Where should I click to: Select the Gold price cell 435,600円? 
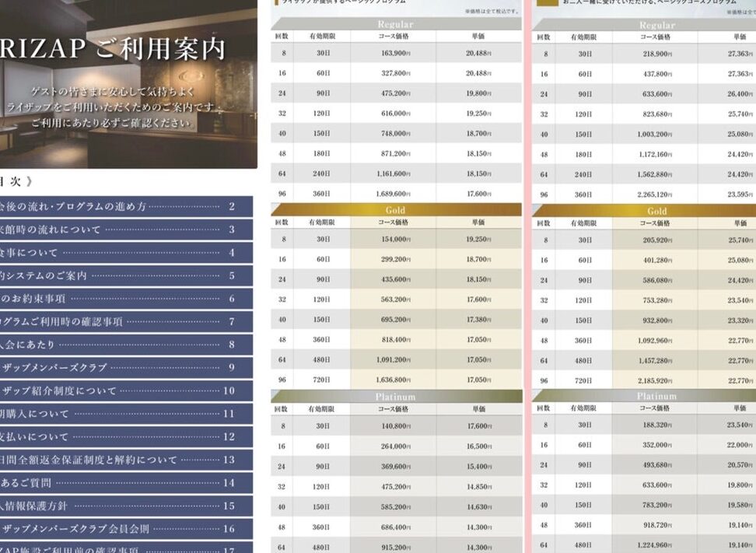click(395, 280)
